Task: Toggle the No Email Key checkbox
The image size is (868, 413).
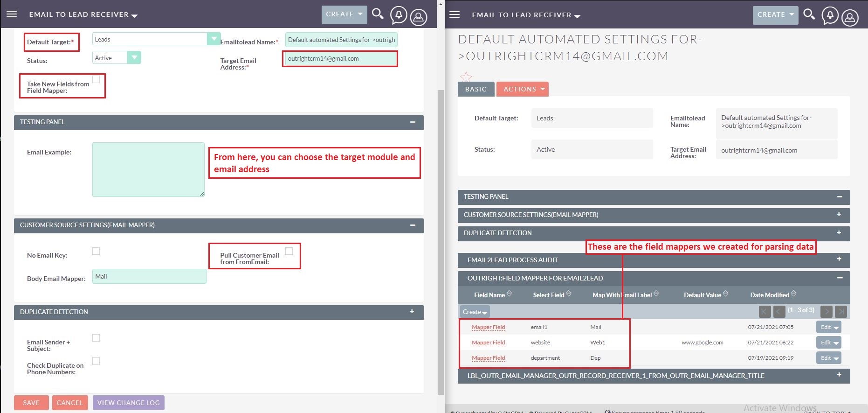Action: 96,251
